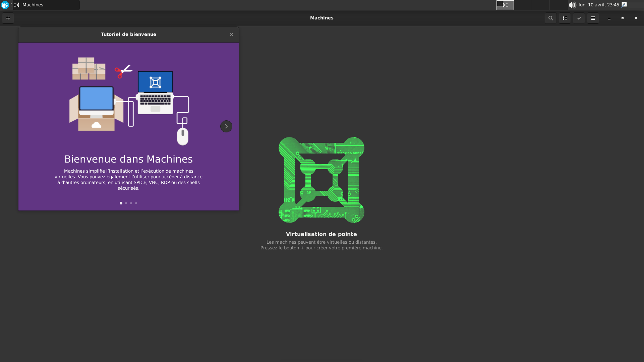Add a new machine with the plus button
The height and width of the screenshot is (362, 644).
point(8,18)
